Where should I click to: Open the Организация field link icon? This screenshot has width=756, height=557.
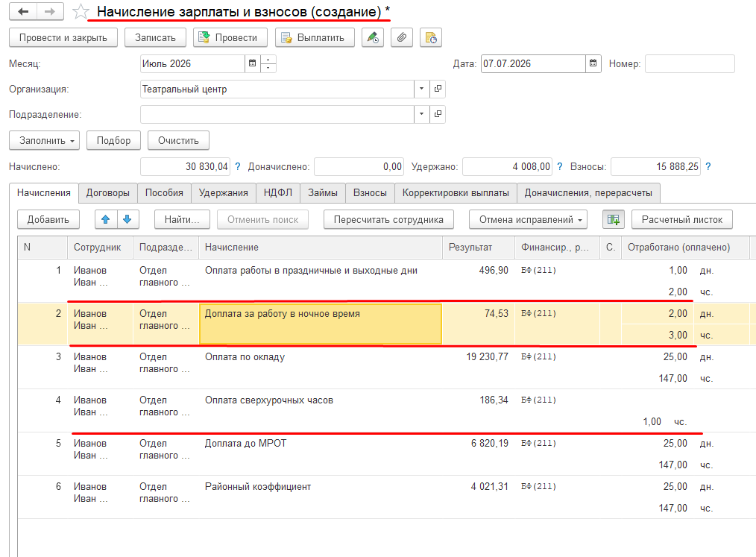coord(438,89)
